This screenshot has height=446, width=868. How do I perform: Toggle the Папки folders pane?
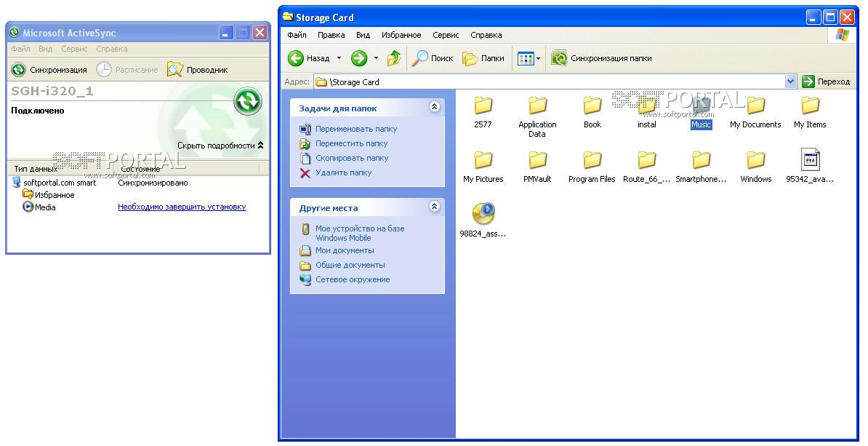tap(483, 58)
